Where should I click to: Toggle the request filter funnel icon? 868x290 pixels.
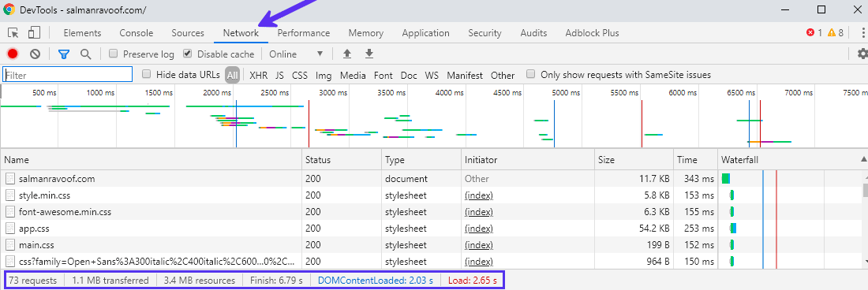(x=64, y=54)
